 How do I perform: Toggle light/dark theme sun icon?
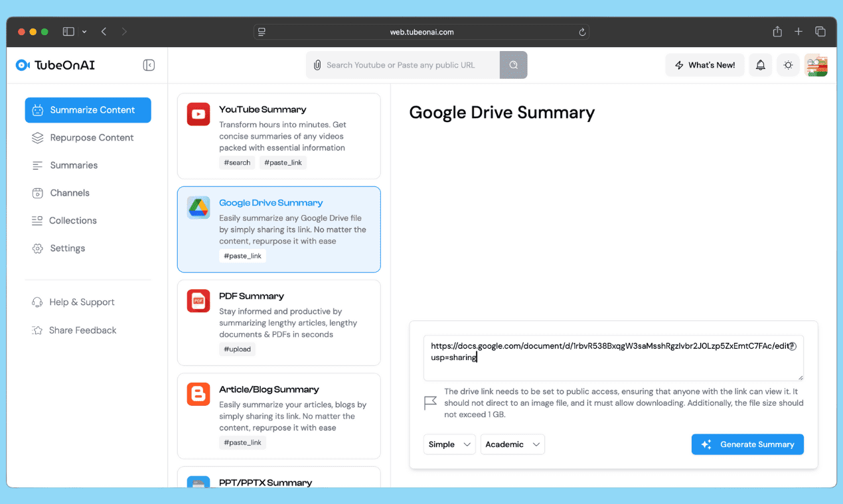(x=788, y=65)
